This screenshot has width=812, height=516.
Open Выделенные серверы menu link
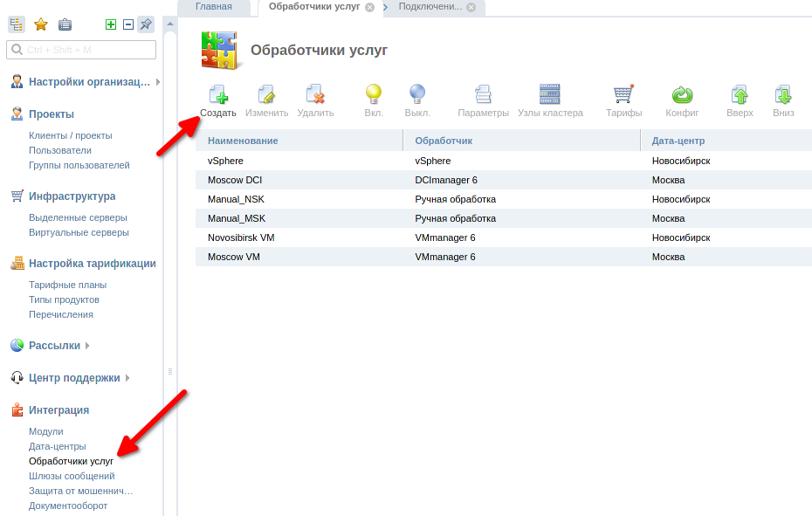tap(78, 217)
